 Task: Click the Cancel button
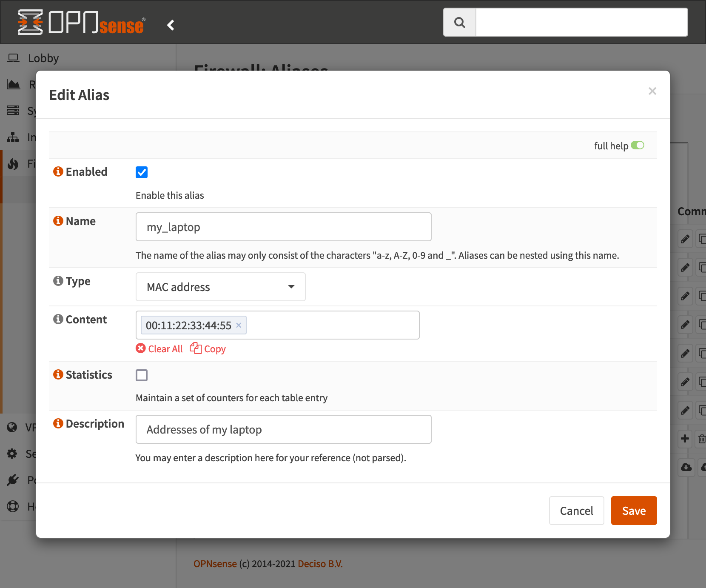pos(577,511)
